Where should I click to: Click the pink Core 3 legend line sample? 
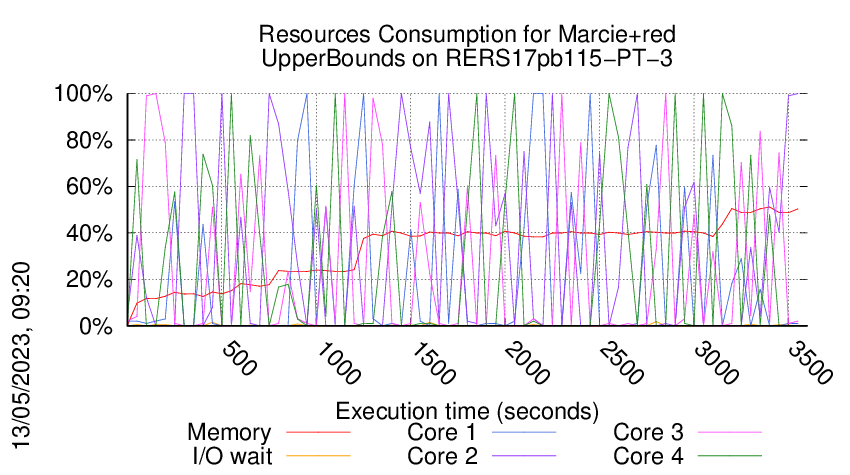(730, 432)
